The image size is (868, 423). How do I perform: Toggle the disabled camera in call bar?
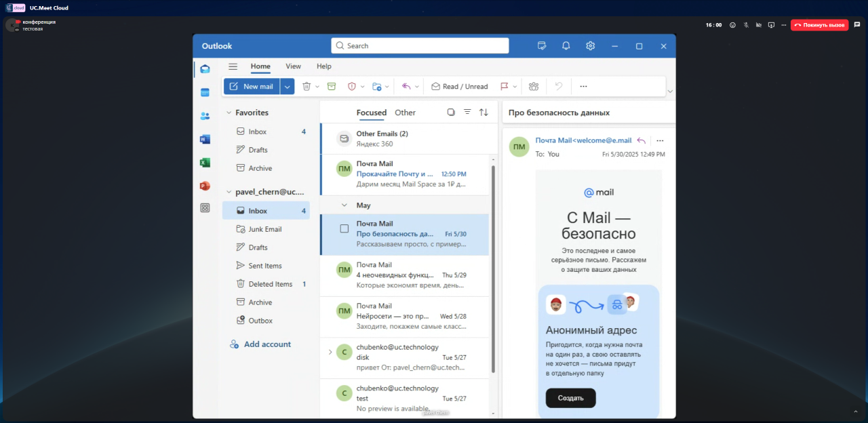click(x=759, y=25)
